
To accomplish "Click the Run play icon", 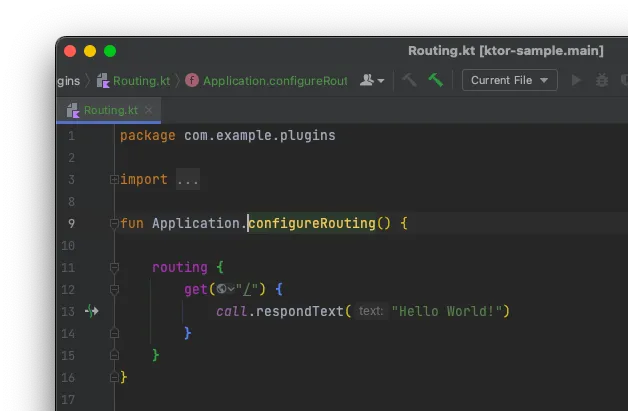I will (576, 80).
